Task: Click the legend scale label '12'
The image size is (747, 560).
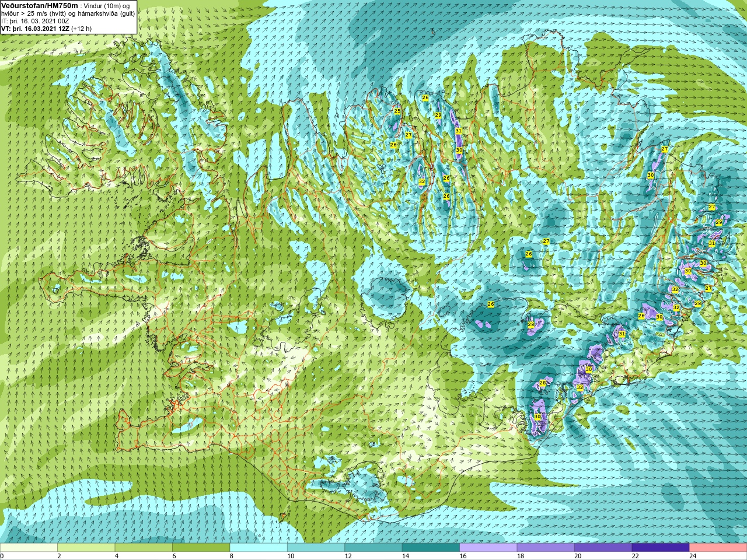Action: click(x=348, y=556)
